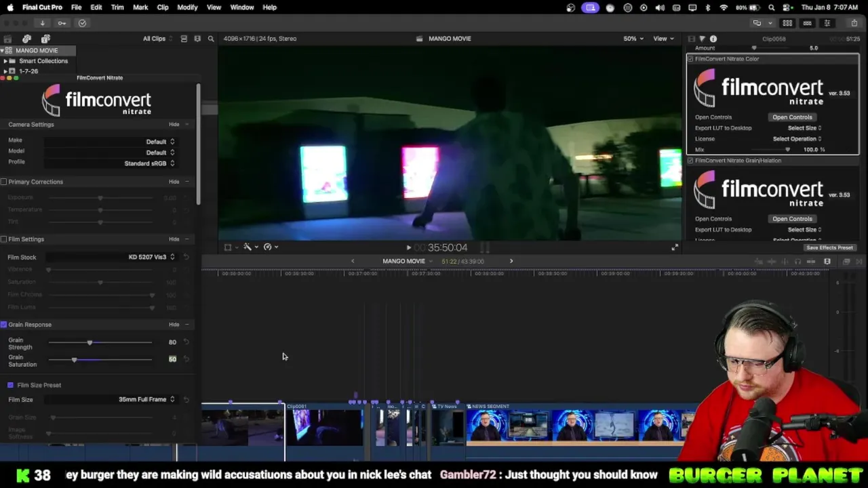Open the Keyword Editor key icon
Screen dimensions: 868x488
62,23
